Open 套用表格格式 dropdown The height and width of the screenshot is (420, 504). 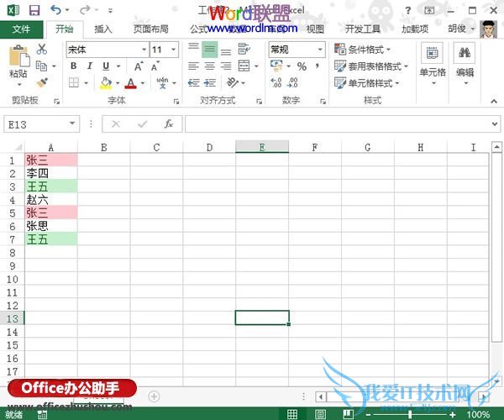(x=371, y=66)
